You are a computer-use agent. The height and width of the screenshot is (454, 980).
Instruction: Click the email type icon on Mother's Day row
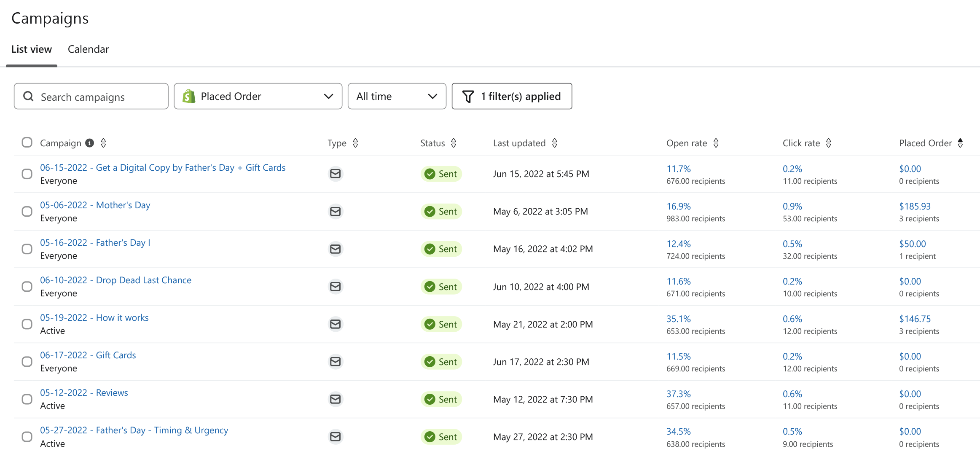(335, 211)
